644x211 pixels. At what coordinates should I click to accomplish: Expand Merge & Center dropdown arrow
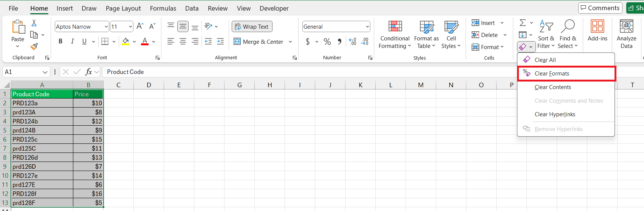[290, 42]
